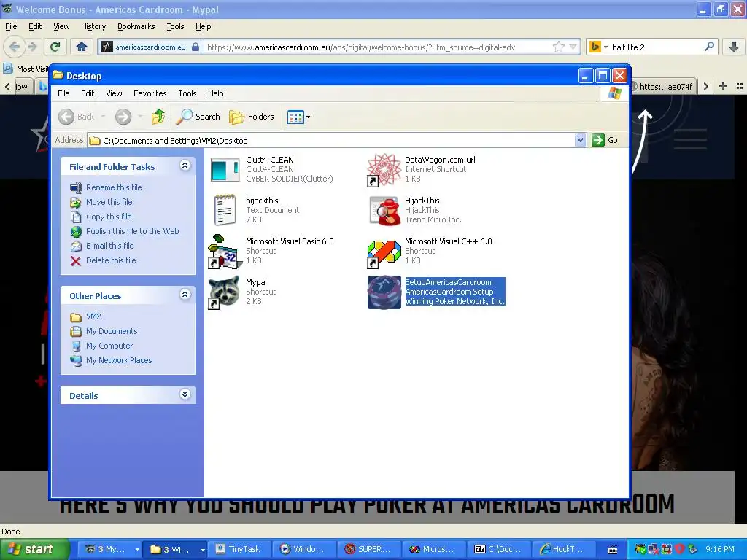Collapse the Other Places panel
747x560 pixels.
point(185,295)
